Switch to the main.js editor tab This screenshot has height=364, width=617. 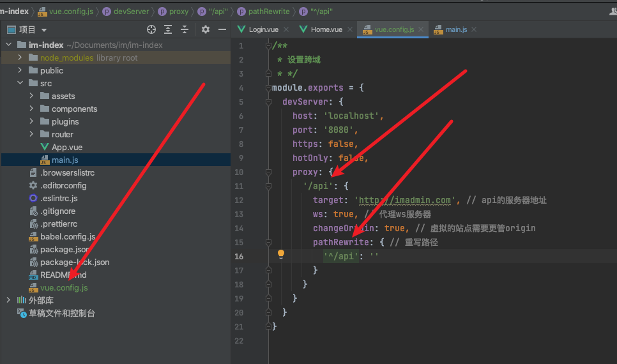pyautogui.click(x=456, y=29)
